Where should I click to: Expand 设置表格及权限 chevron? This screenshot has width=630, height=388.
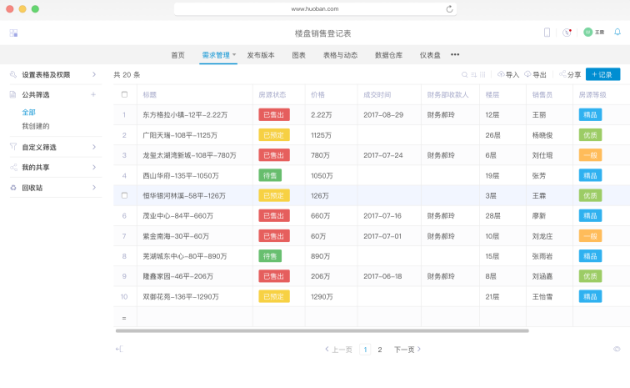click(x=94, y=75)
